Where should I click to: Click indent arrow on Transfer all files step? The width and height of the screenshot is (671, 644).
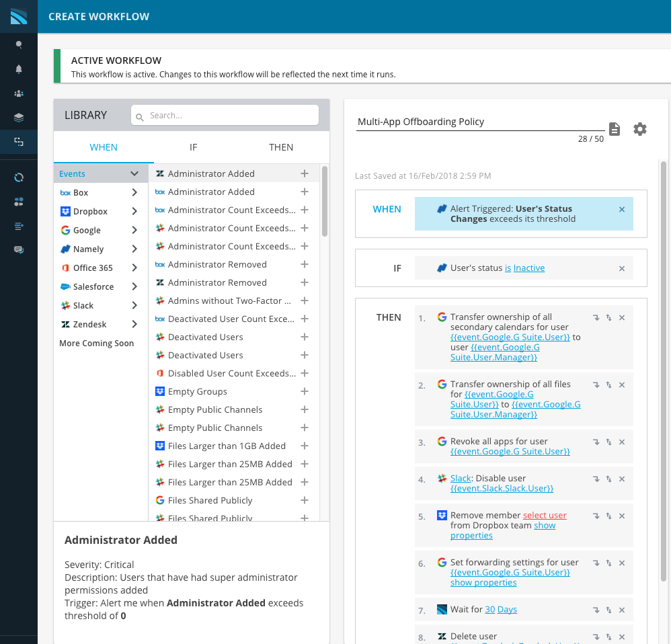tap(596, 385)
